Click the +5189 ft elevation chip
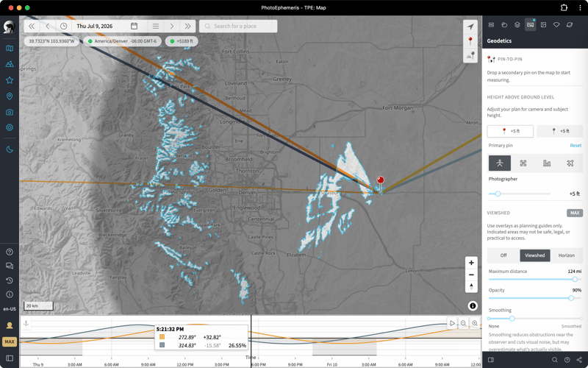This screenshot has width=588, height=368. tap(182, 41)
